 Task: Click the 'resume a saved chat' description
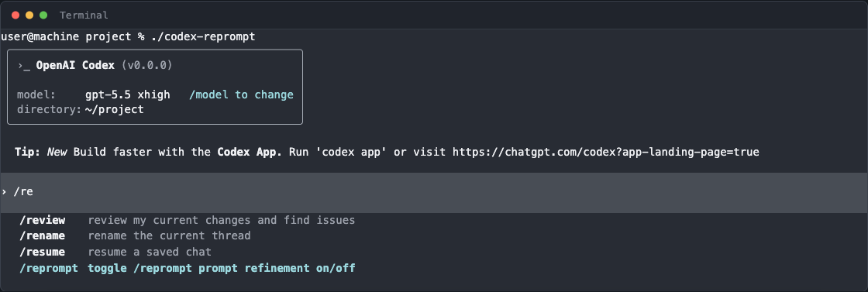pos(150,252)
